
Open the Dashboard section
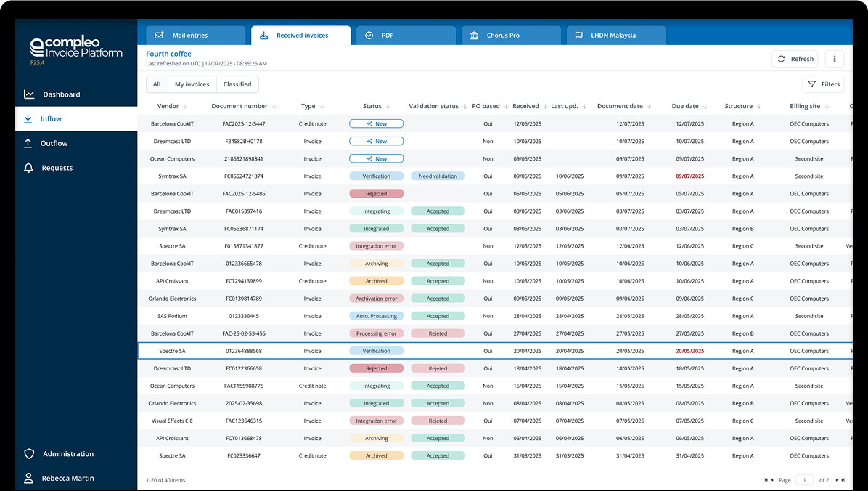pyautogui.click(x=61, y=94)
